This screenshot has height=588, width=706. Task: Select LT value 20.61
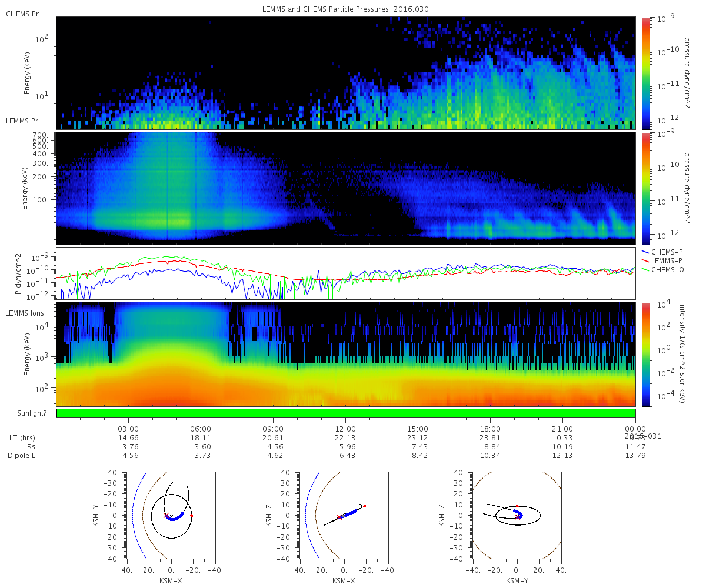click(x=273, y=438)
